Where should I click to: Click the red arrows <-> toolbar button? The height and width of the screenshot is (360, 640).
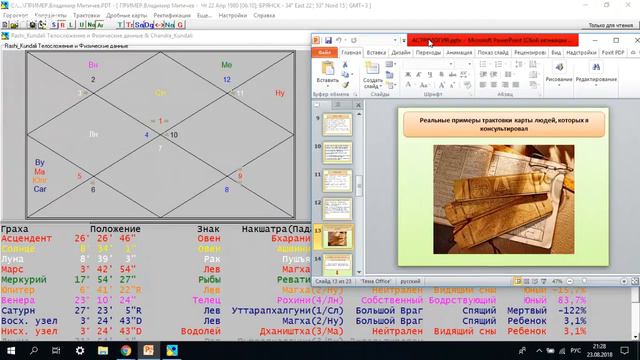159,25
